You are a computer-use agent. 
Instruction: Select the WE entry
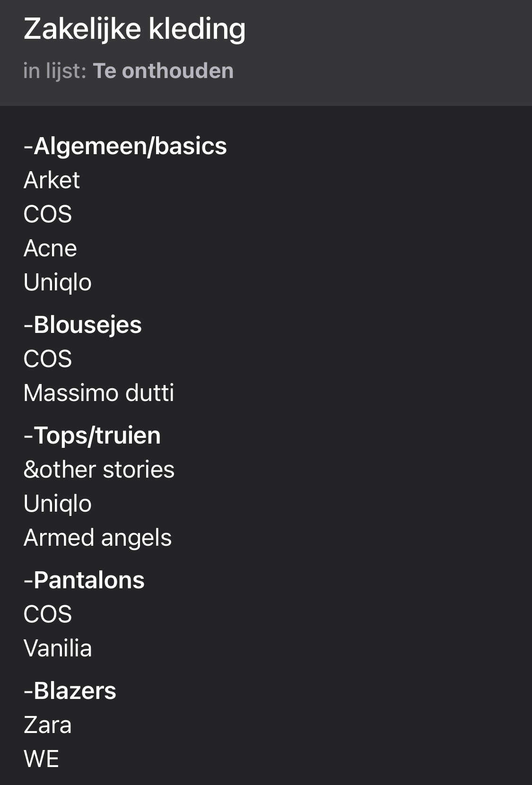point(42,759)
